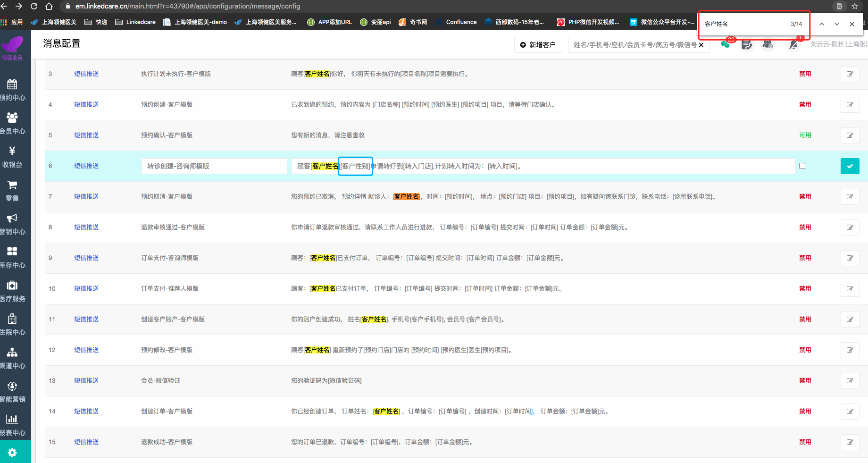This screenshot has width=868, height=463.
Task: Open 医疗服务 in the sidebar
Action: (13, 291)
